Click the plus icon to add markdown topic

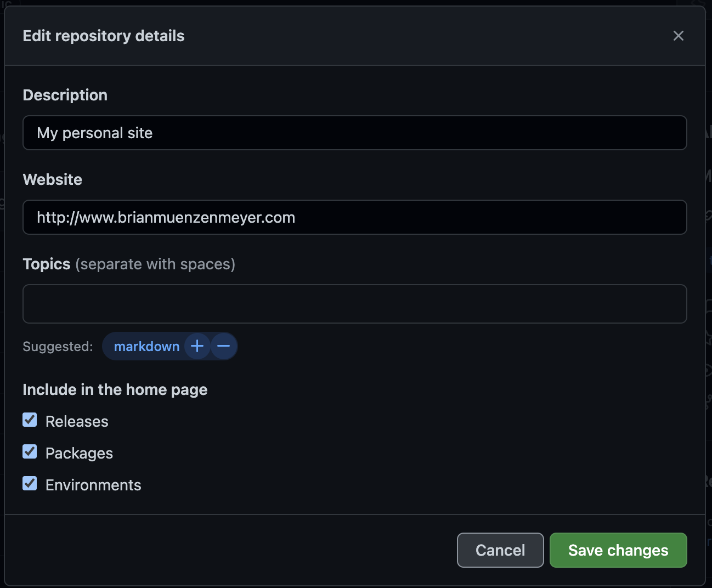[x=197, y=346]
